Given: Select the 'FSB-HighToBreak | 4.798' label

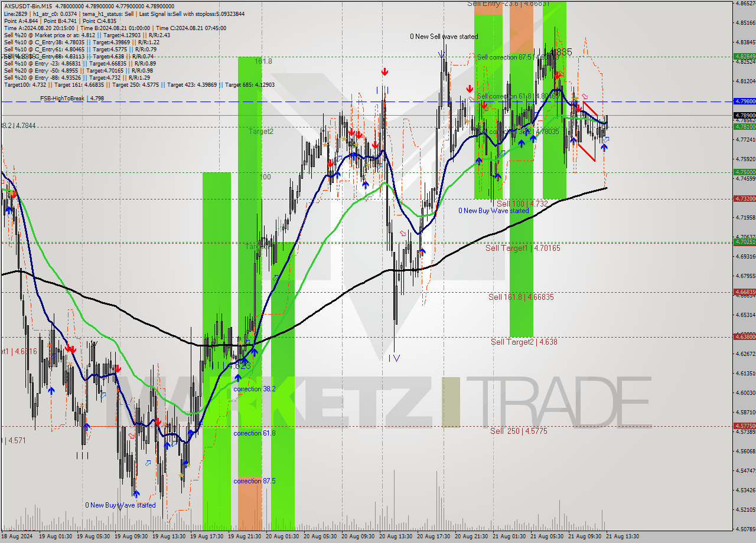Looking at the screenshot, I should [x=72, y=99].
